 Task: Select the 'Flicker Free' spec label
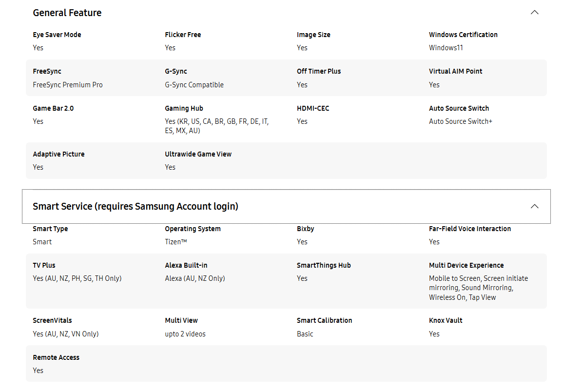pos(183,35)
